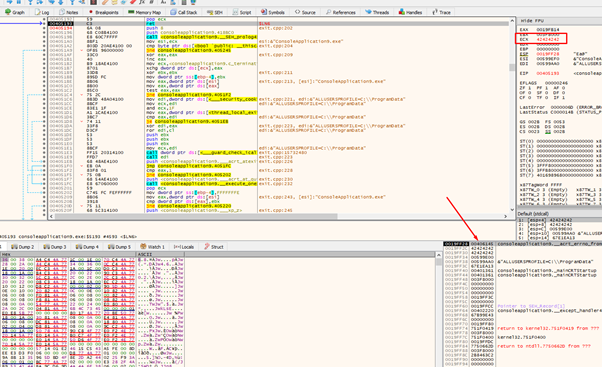Select the IF flag in registers

point(558,98)
